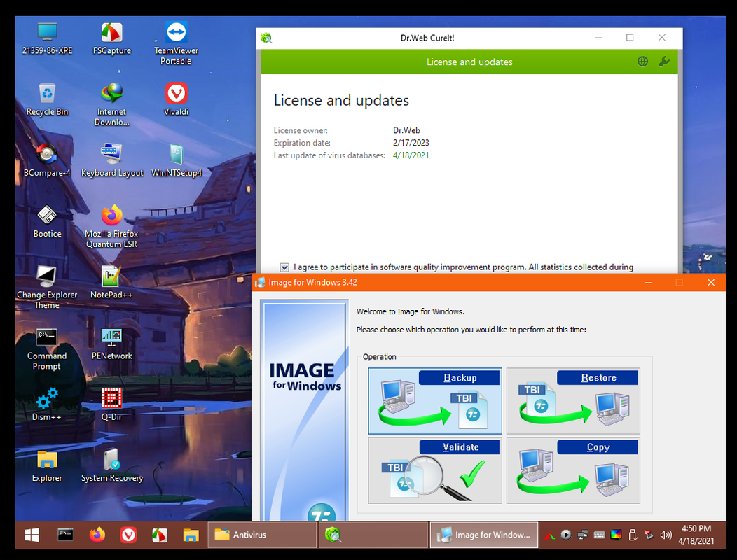Screen dimensions: 737x560
Task: Launch FSCapture from the desktop
Action: click(x=112, y=38)
